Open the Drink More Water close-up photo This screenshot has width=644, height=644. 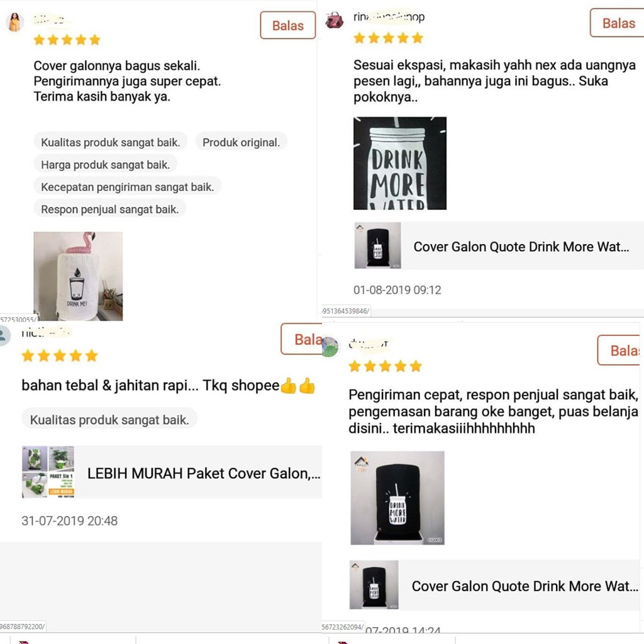point(400,164)
